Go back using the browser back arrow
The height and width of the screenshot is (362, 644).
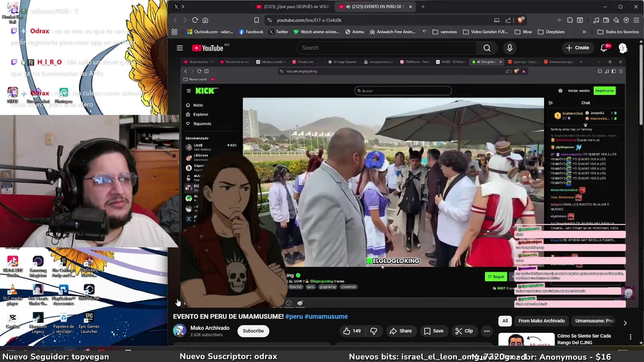175,20
